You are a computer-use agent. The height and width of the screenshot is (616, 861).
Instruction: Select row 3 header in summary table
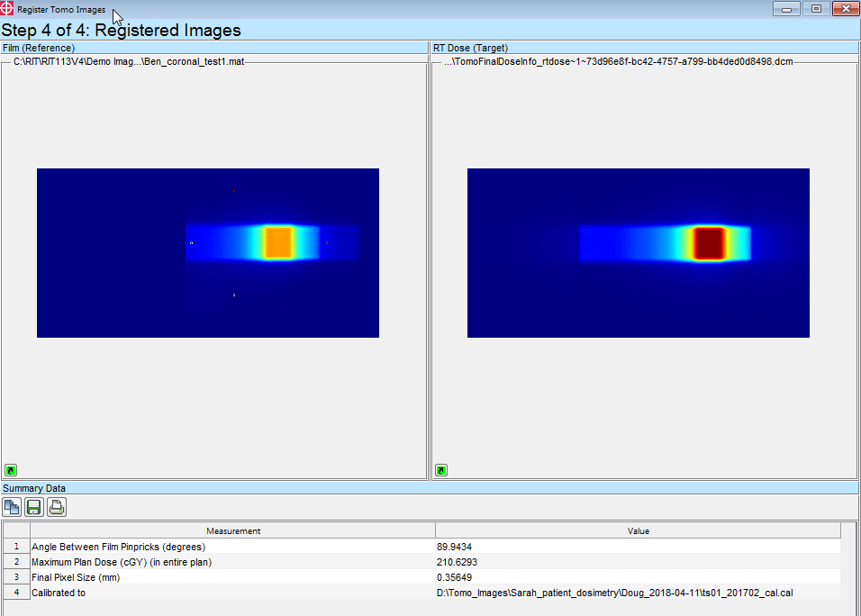16,577
